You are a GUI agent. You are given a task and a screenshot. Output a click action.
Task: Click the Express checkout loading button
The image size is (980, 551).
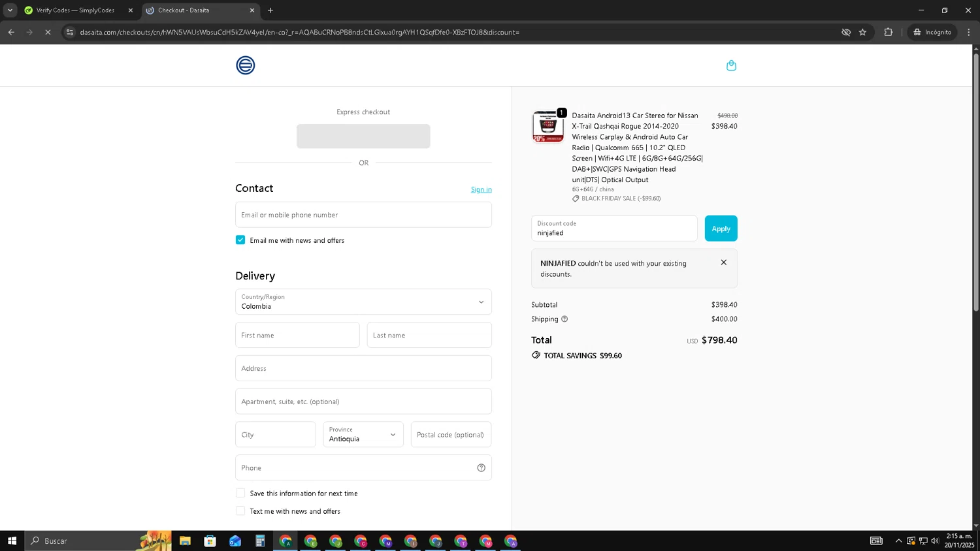click(363, 136)
